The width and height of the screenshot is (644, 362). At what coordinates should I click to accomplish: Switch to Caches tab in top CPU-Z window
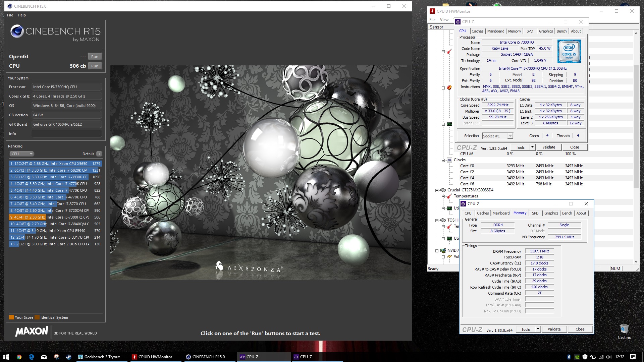tap(477, 31)
